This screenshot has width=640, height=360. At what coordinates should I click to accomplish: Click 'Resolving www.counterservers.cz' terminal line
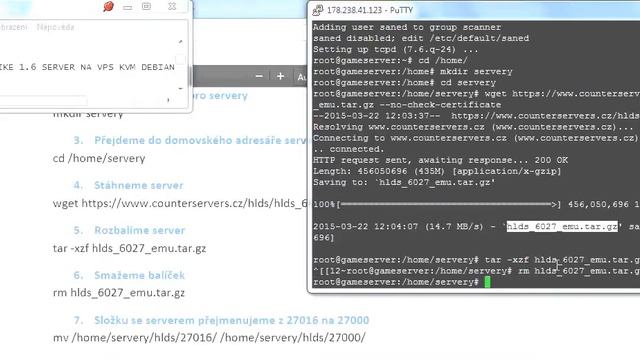click(x=473, y=127)
